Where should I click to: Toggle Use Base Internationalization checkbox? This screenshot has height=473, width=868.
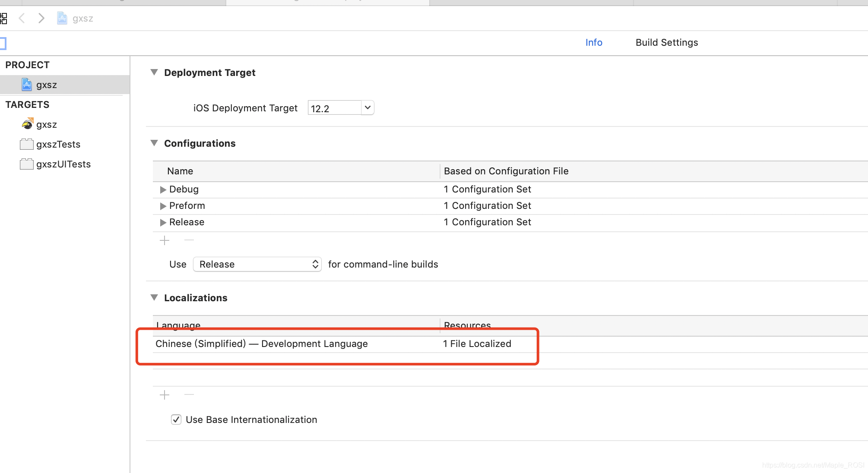click(176, 419)
